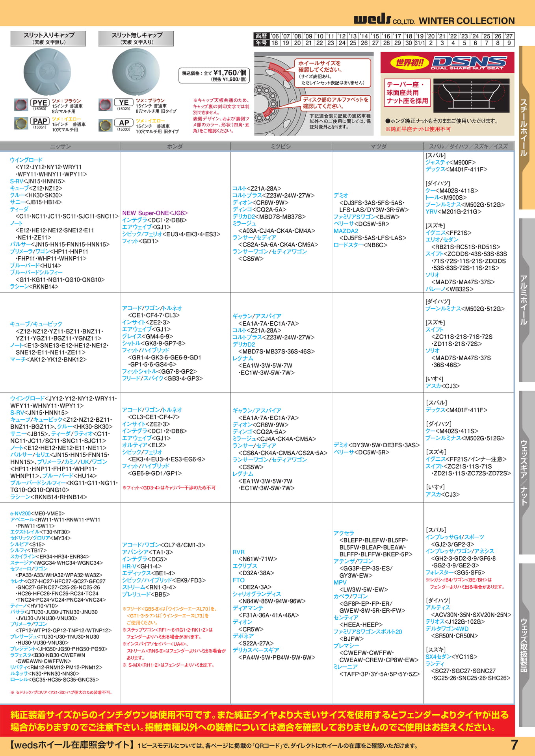The height and width of the screenshot is (756, 535).
Task: Click the エクリプス model name
Action: [245, 566]
